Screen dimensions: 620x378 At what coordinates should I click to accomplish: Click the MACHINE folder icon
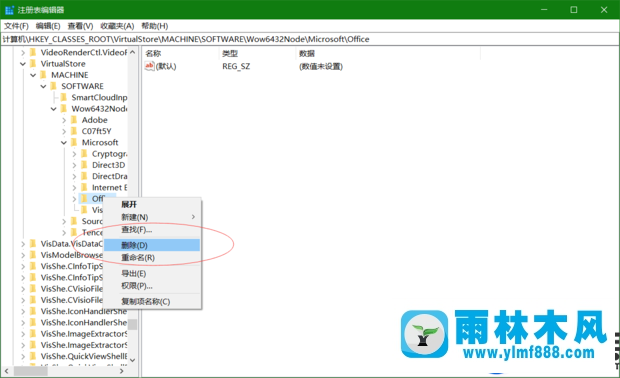pyautogui.click(x=43, y=75)
